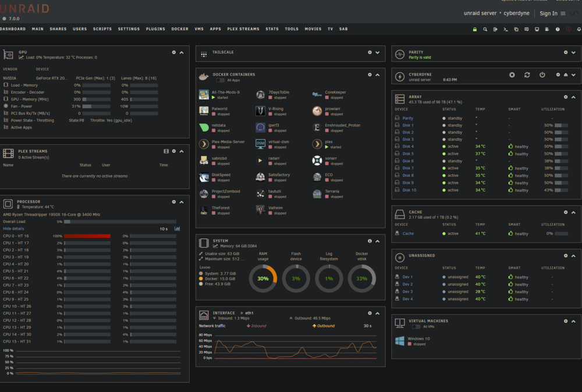Open the terminal prompt icon

[x=506, y=29]
